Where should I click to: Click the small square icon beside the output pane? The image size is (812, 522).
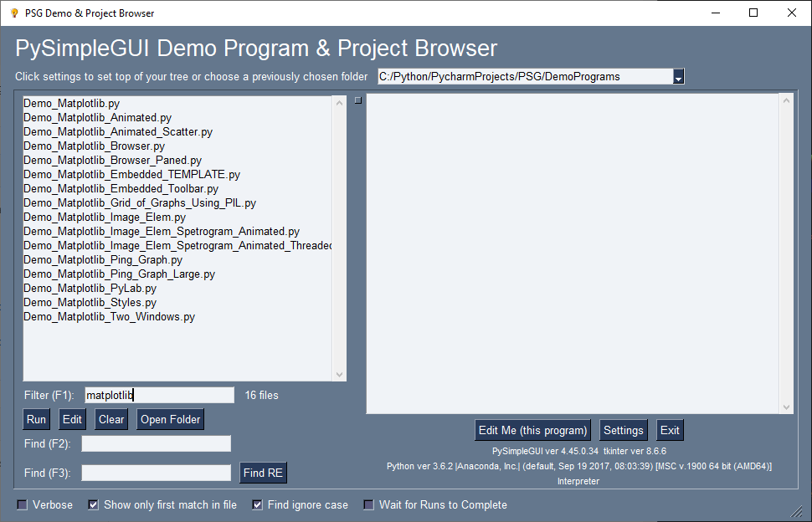point(357,99)
